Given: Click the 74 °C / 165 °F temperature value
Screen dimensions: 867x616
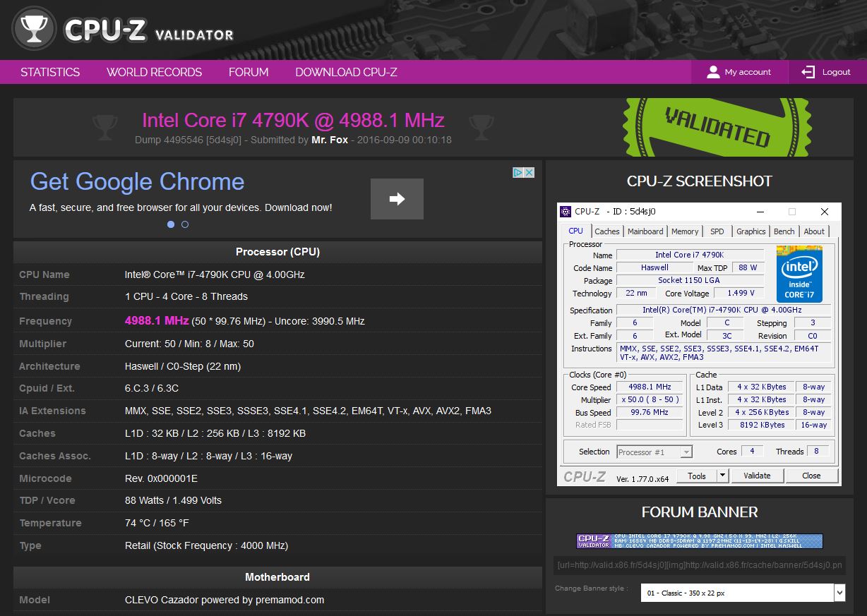Looking at the screenshot, I should 157,523.
